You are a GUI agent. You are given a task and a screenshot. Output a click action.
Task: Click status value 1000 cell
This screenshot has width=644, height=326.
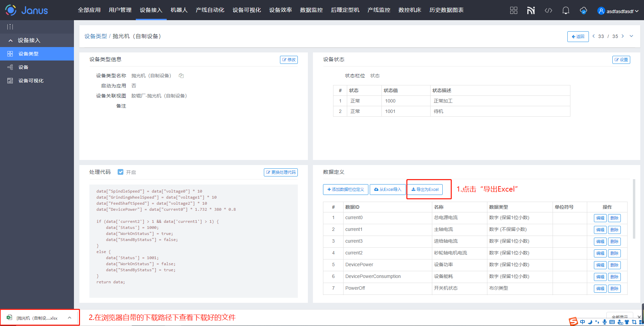tap(406, 101)
